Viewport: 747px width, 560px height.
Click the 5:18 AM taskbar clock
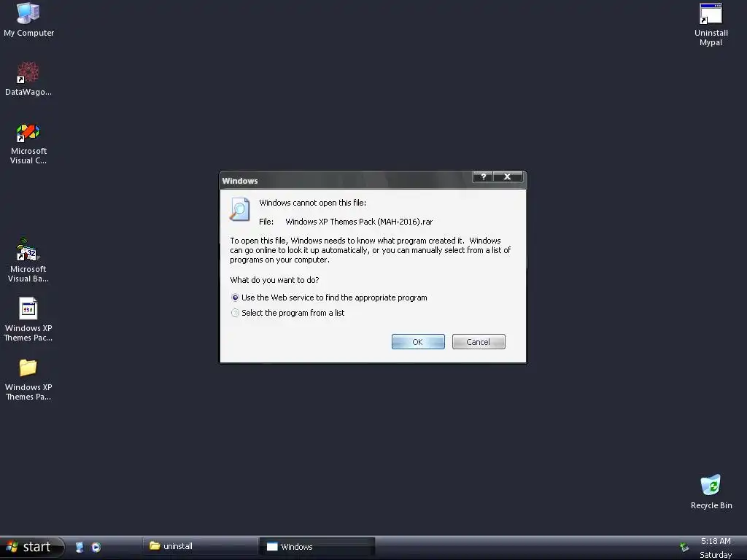(x=716, y=542)
